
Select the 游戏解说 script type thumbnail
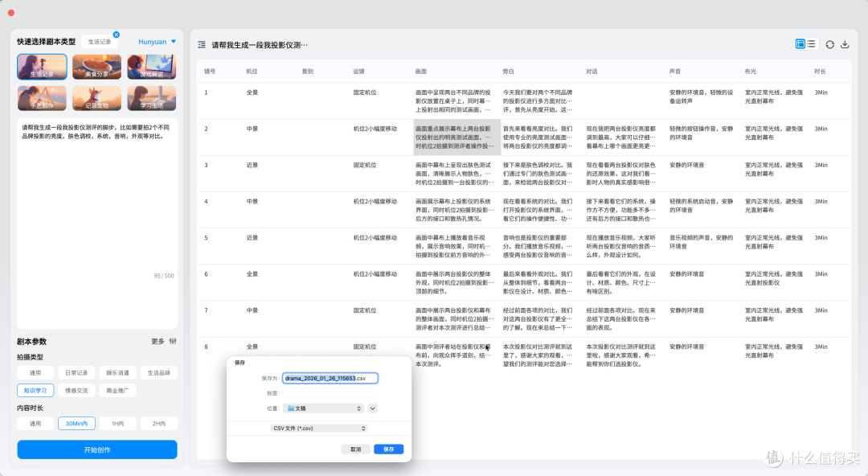[152, 67]
